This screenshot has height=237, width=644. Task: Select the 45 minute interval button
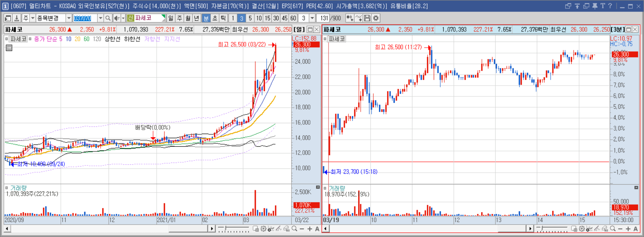click(x=285, y=18)
